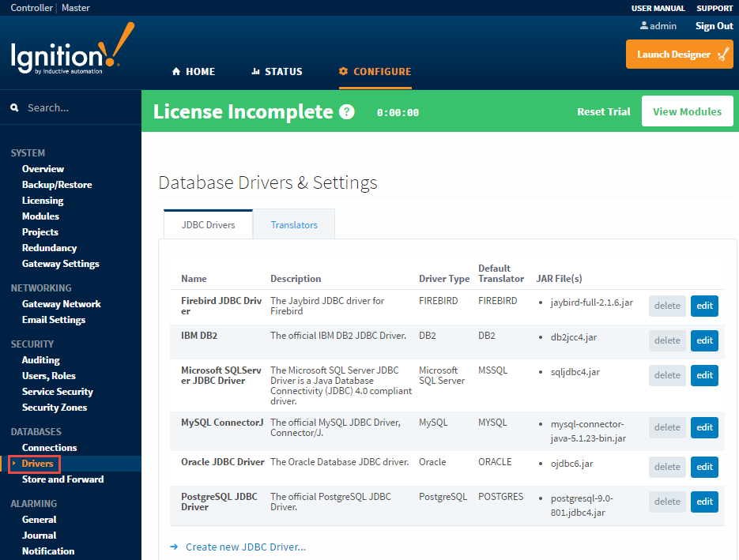This screenshot has width=739, height=560.
Task: Open Users, Roles in the sidebar
Action: click(x=48, y=376)
